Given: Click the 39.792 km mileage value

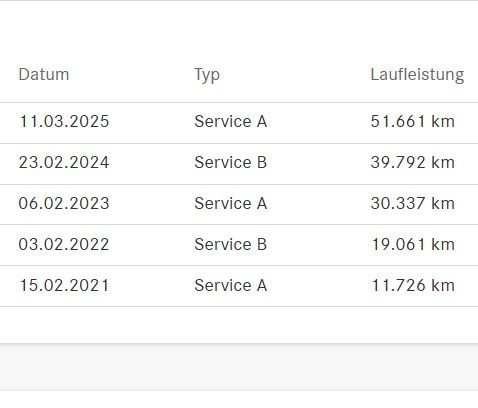Looking at the screenshot, I should pyautogui.click(x=413, y=162).
